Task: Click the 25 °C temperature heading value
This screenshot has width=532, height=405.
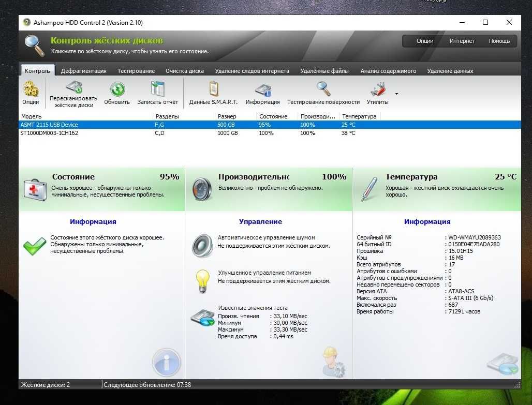Action: [x=506, y=177]
